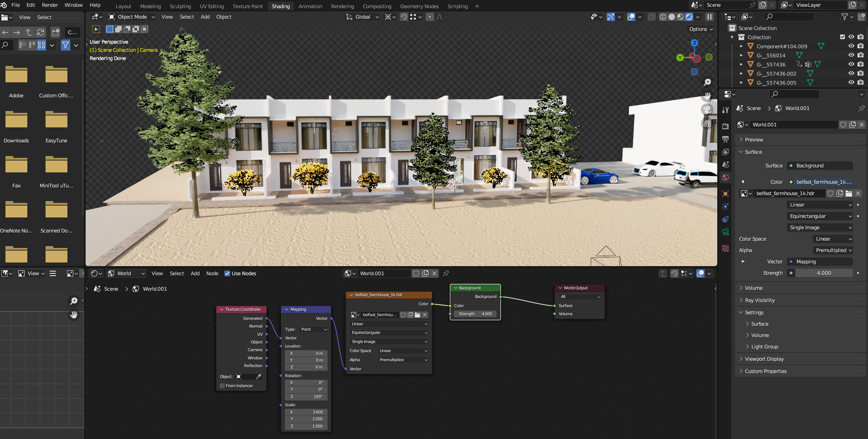
Task: Uncheck Use Nodes in the shader editor
Action: click(x=228, y=273)
